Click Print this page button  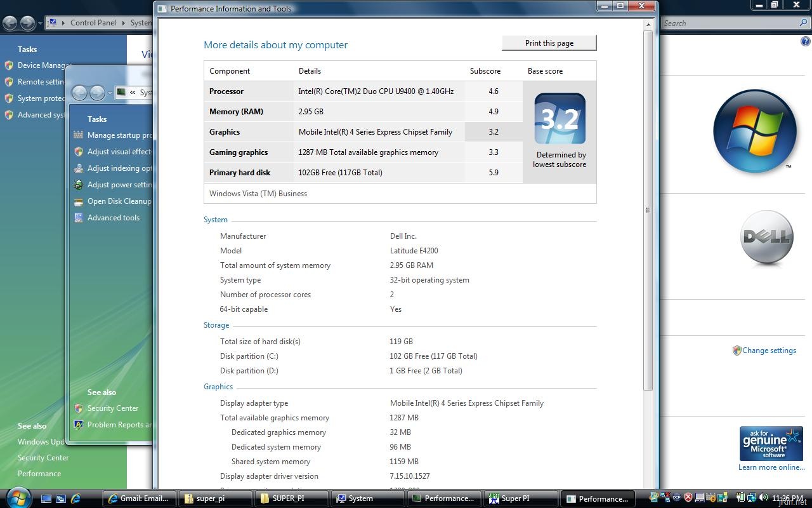[549, 43]
